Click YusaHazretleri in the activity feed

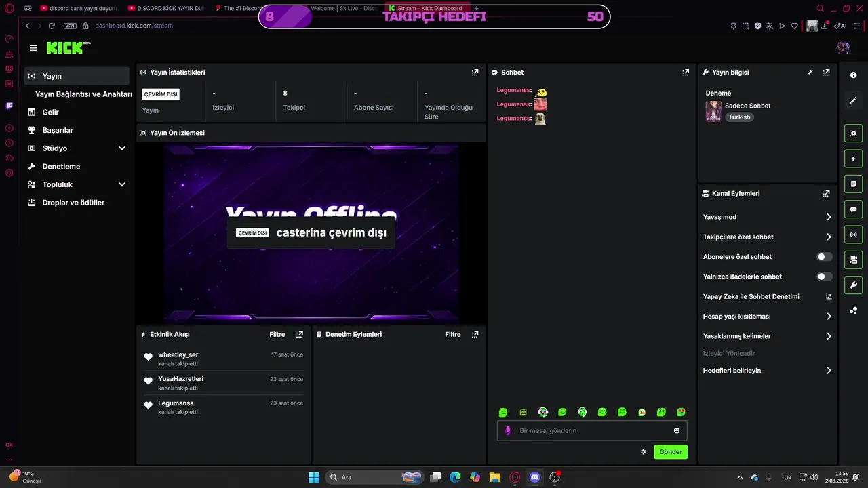(x=180, y=379)
